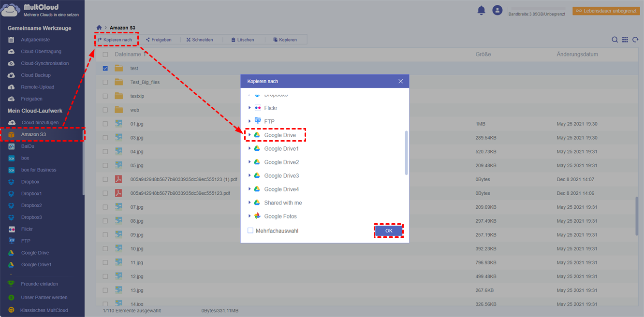644x317 pixels.
Task: Toggle select-all checkbox in header
Action: 105,55
